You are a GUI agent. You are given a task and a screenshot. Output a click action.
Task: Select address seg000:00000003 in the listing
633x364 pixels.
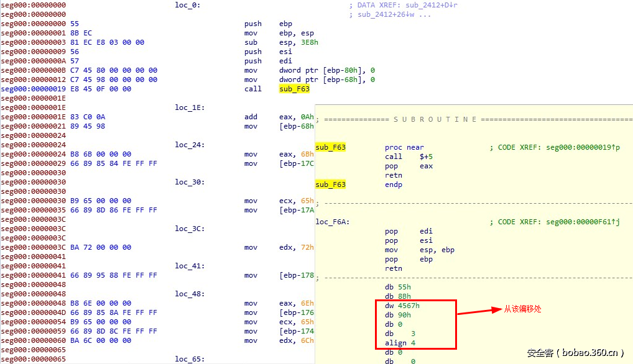tap(32, 42)
